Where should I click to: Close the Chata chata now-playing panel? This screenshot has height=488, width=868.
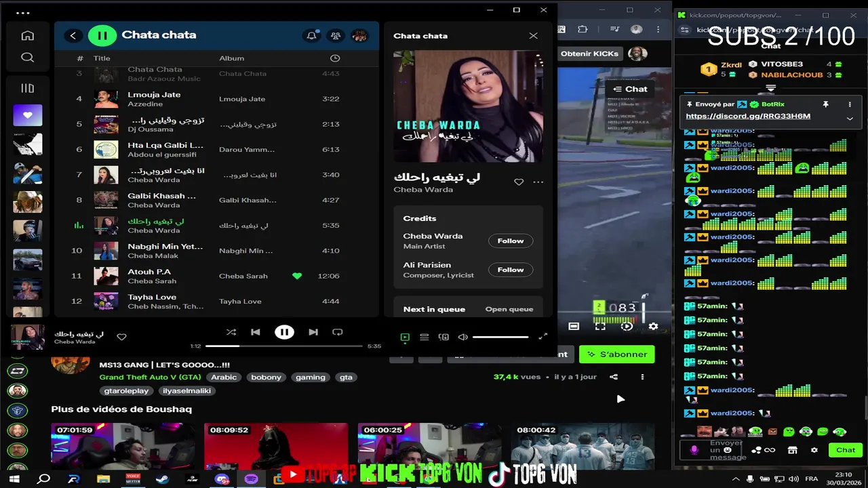(x=533, y=36)
